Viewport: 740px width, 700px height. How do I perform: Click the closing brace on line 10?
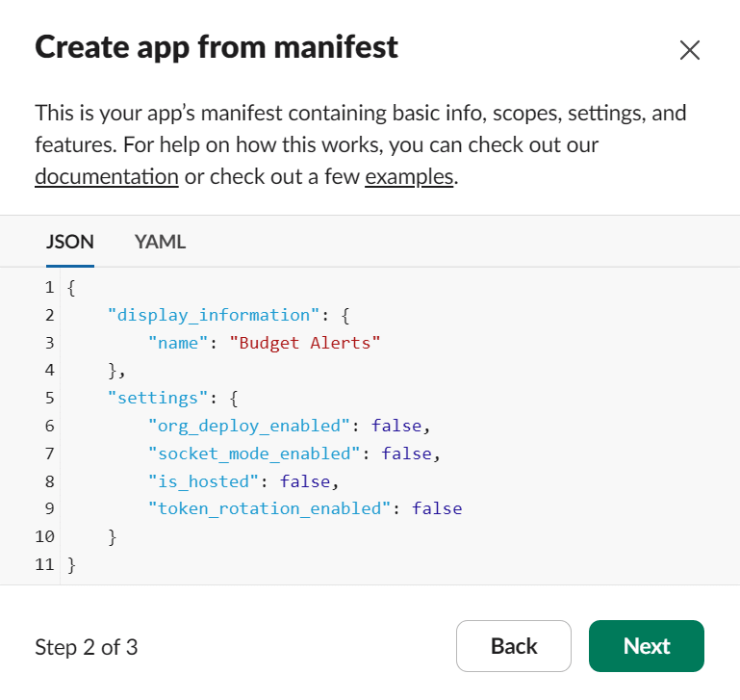(113, 537)
